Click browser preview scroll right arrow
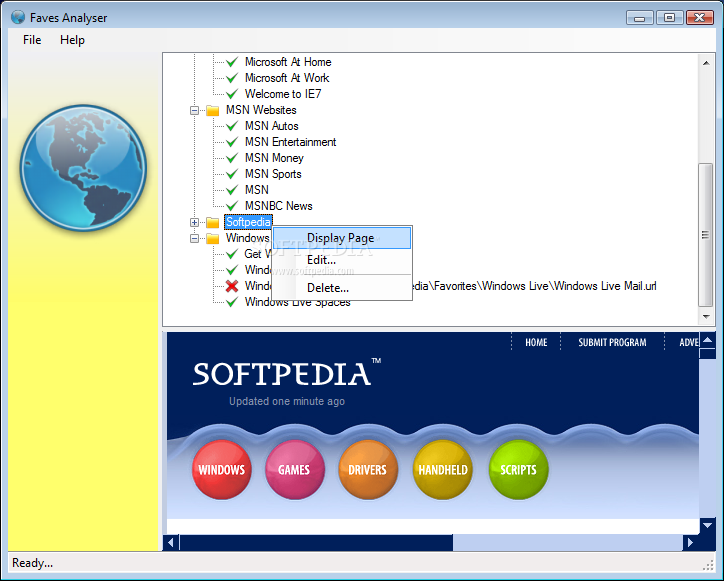Screen dimensions: 724x581 pyautogui.click(x=690, y=542)
